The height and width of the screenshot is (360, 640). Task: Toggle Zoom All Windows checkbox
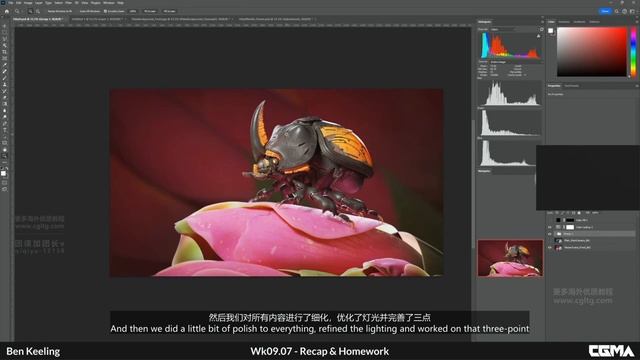coord(78,11)
